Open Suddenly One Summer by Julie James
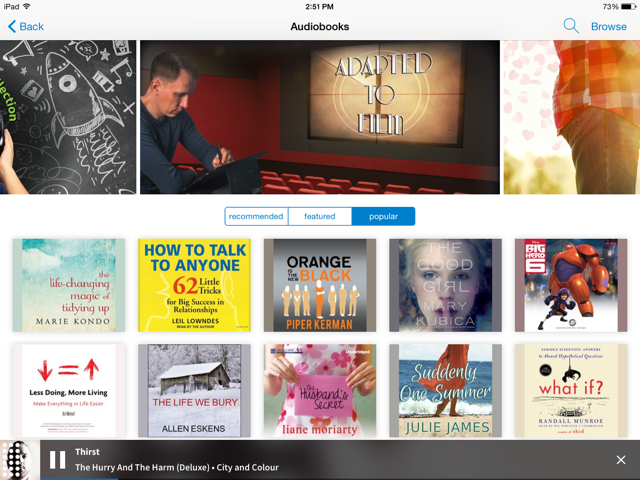This screenshot has height=480, width=640. (445, 391)
